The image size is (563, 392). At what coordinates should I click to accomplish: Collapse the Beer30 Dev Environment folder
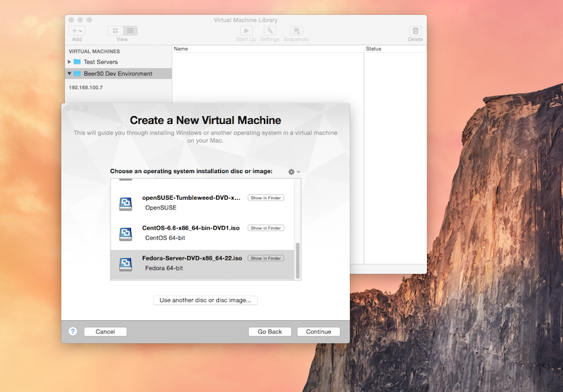click(x=69, y=74)
